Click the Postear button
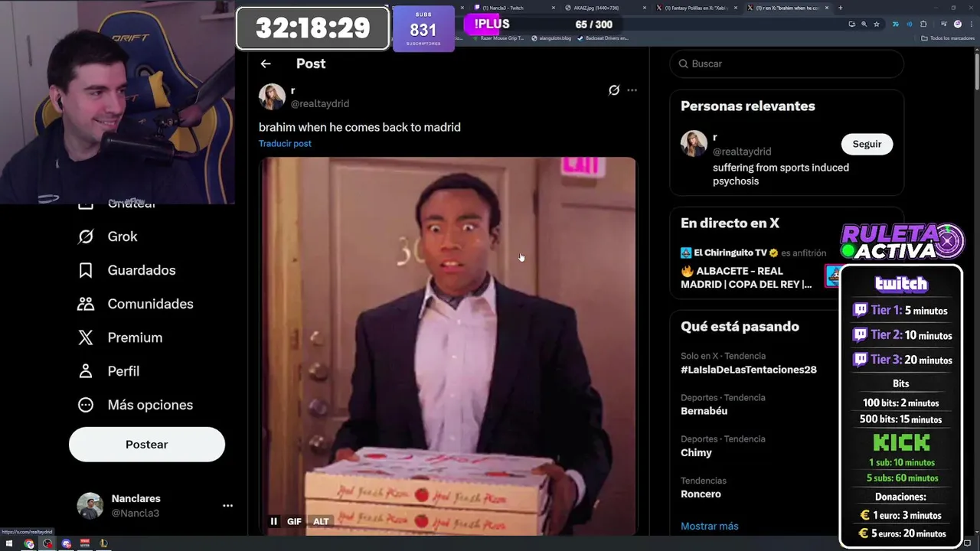 (x=147, y=445)
